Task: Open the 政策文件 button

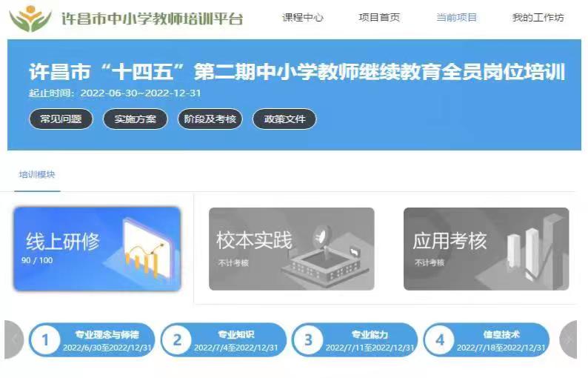Action: click(x=284, y=119)
